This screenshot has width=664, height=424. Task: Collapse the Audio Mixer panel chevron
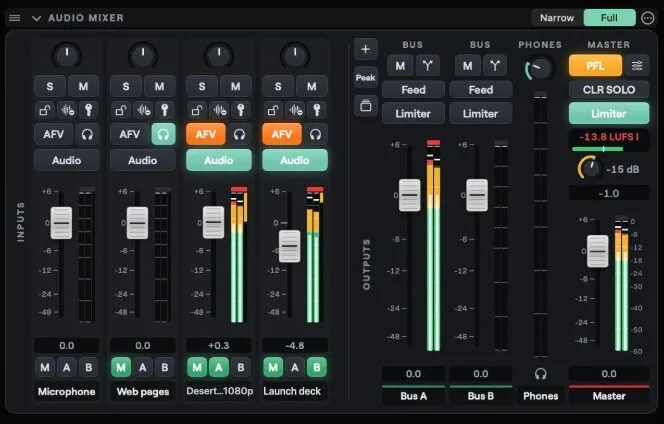click(36, 18)
